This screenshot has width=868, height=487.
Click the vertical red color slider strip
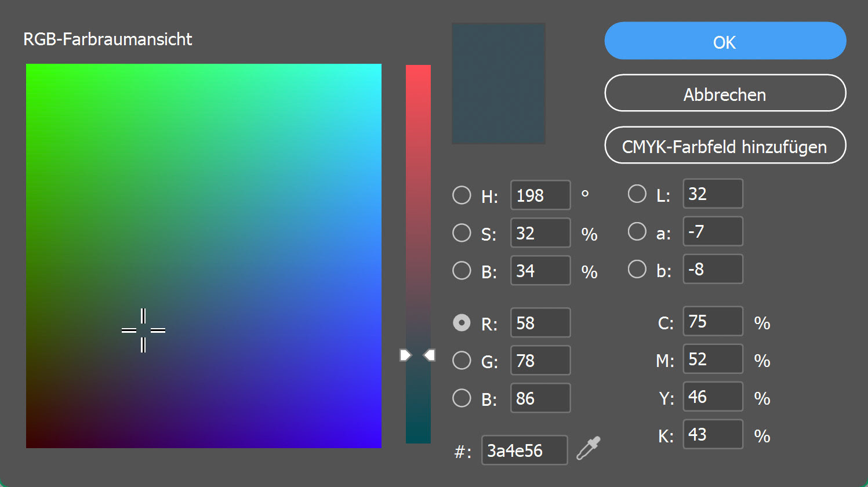click(x=418, y=232)
